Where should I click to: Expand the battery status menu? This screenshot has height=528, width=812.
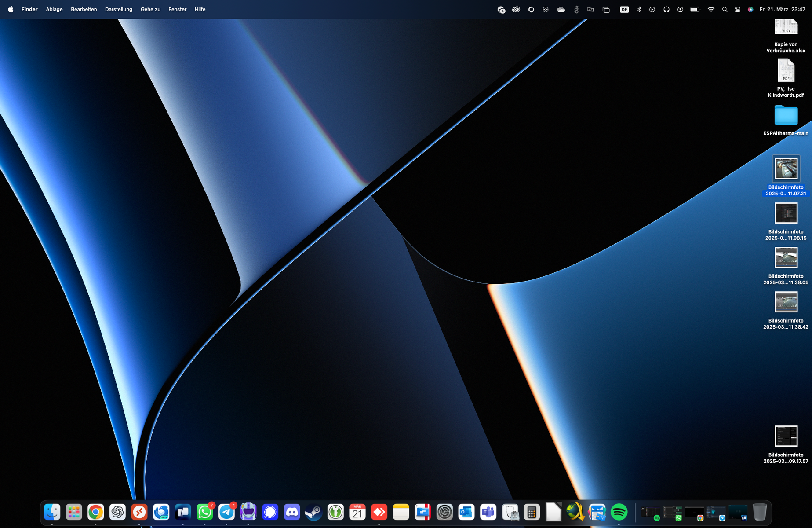pyautogui.click(x=695, y=9)
